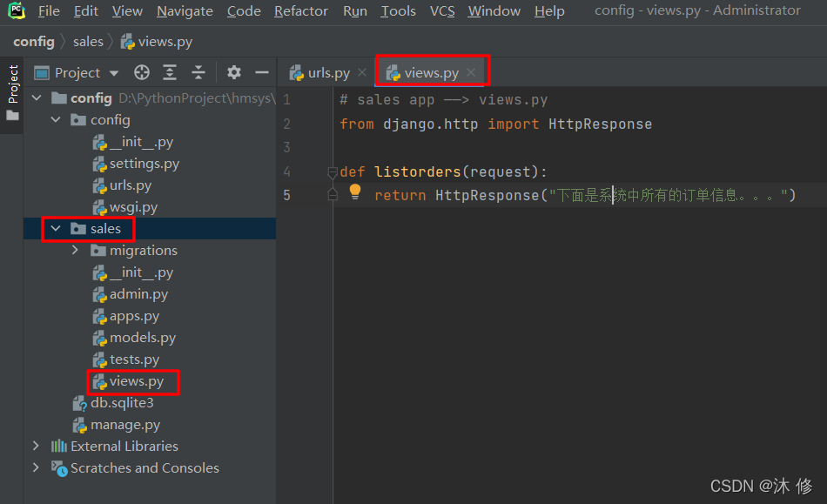The image size is (827, 504).
Task: Open the Refactor menu
Action: [301, 11]
